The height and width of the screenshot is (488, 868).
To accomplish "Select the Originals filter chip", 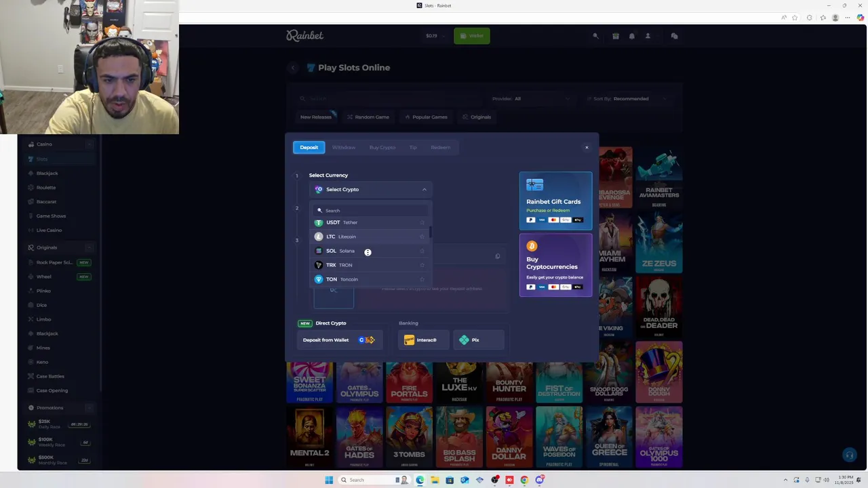I will 477,117.
